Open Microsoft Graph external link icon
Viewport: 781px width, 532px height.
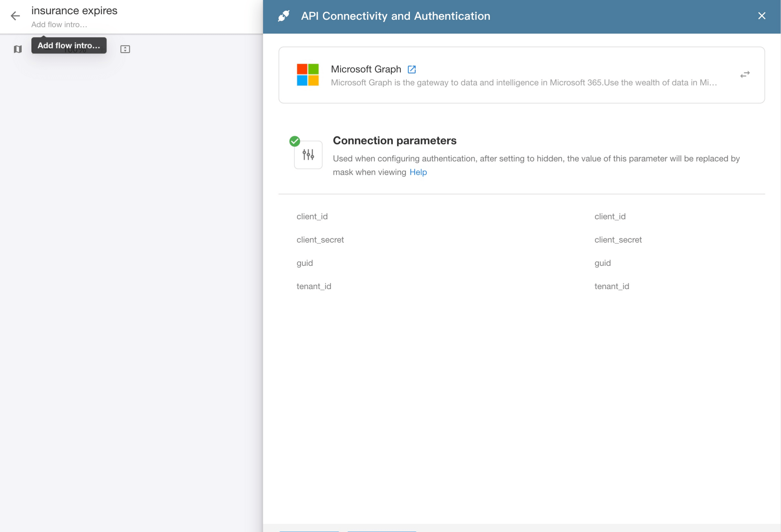click(411, 69)
